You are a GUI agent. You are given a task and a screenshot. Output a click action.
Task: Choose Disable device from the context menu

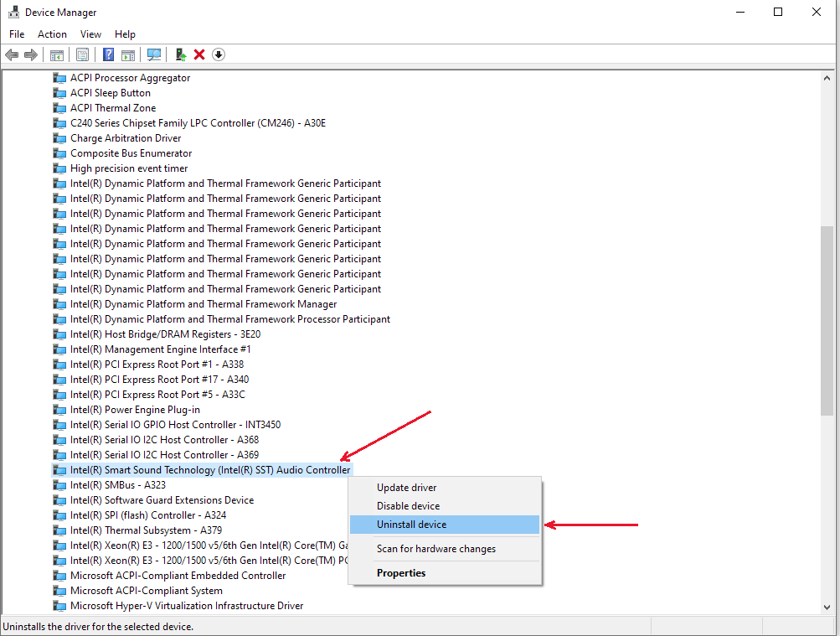[x=445, y=506]
